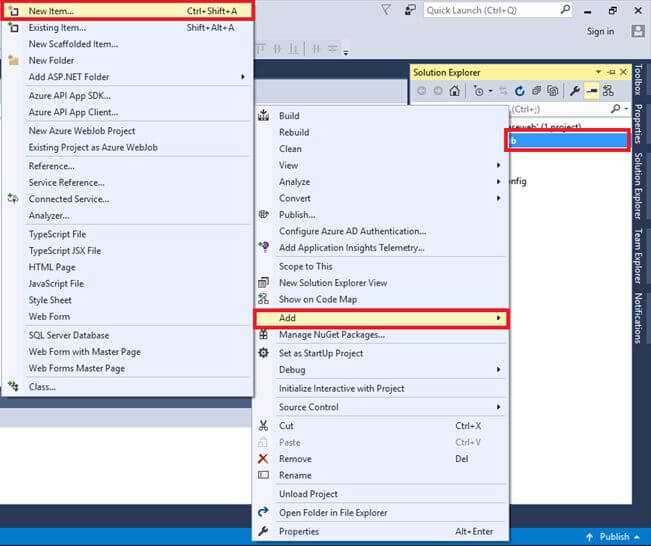This screenshot has width=651, height=546.
Task: Click the Open Folder in File Explorer arrow icon
Action: pyautogui.click(x=264, y=512)
